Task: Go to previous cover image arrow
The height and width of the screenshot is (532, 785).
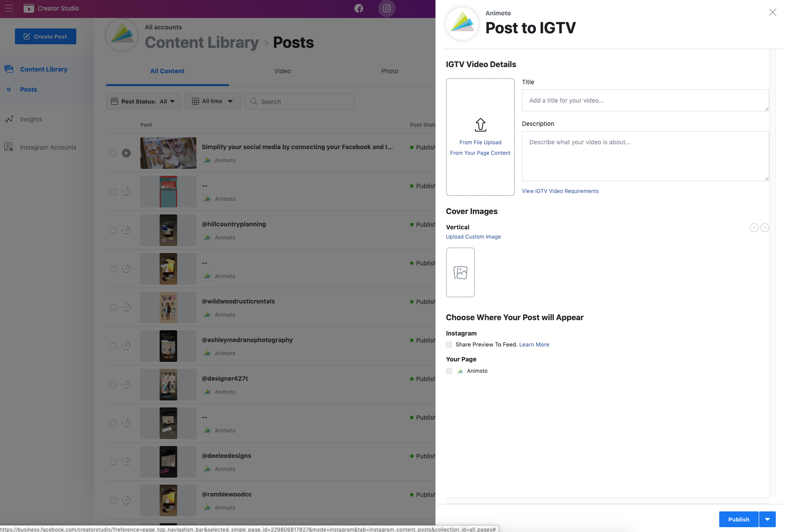Action: (x=754, y=228)
